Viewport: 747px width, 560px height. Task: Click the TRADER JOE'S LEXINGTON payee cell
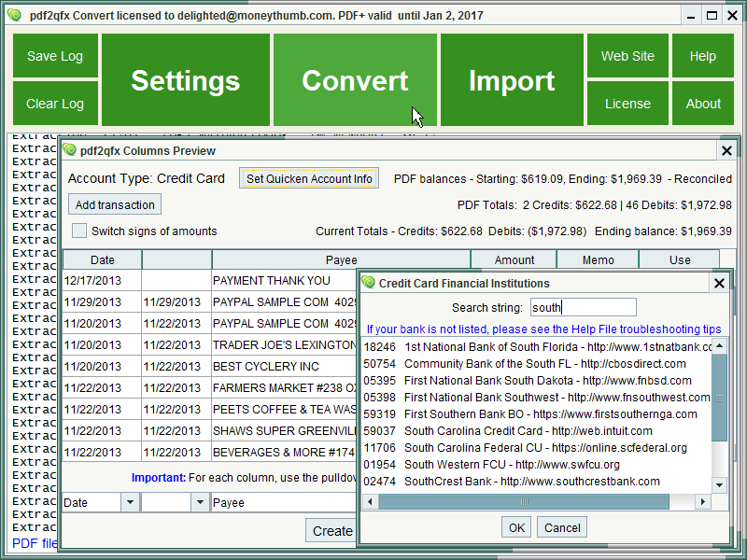click(285, 344)
